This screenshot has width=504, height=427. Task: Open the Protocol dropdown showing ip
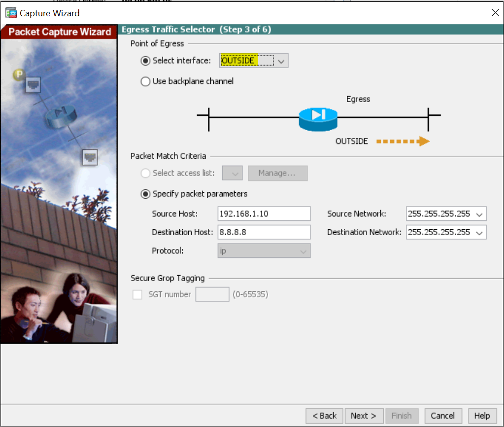tap(264, 250)
